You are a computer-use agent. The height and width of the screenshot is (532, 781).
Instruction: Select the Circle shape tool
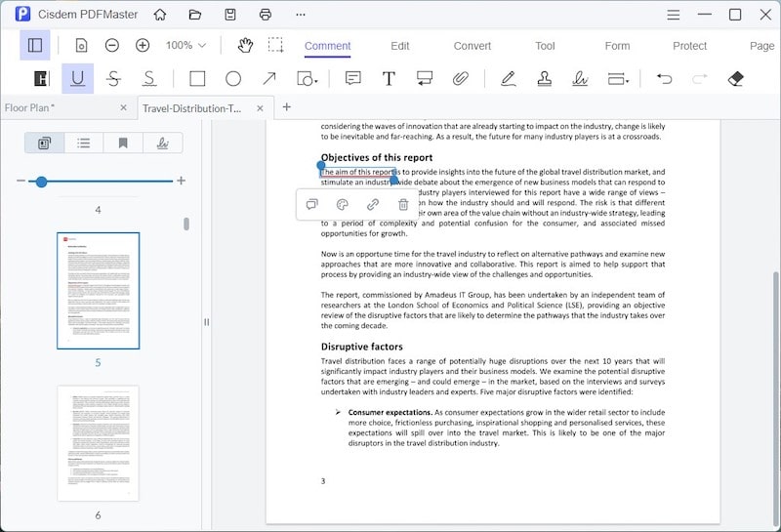coord(233,79)
